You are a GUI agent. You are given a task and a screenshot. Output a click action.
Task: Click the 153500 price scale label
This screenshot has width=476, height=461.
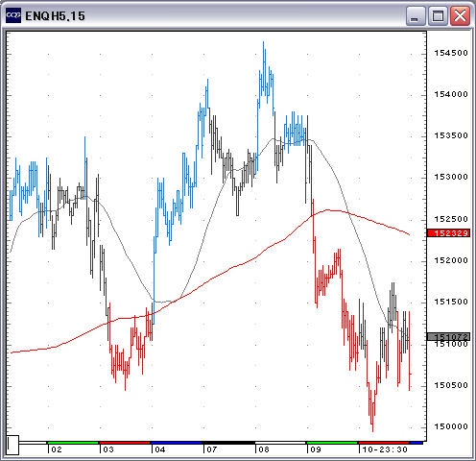[x=451, y=135]
